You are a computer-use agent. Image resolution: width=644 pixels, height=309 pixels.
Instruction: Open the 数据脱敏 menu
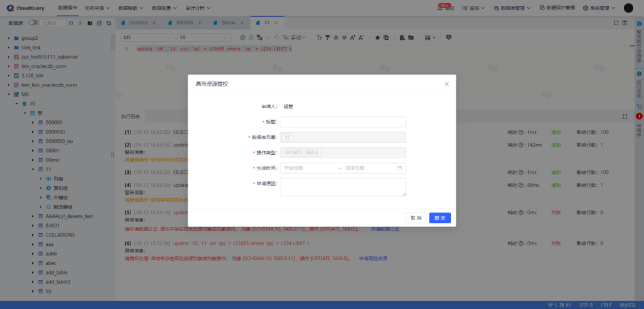pos(130,8)
